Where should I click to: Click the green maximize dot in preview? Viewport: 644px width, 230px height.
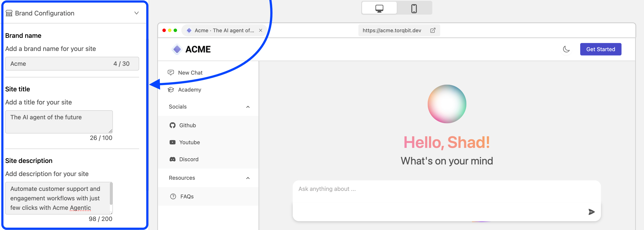click(175, 30)
